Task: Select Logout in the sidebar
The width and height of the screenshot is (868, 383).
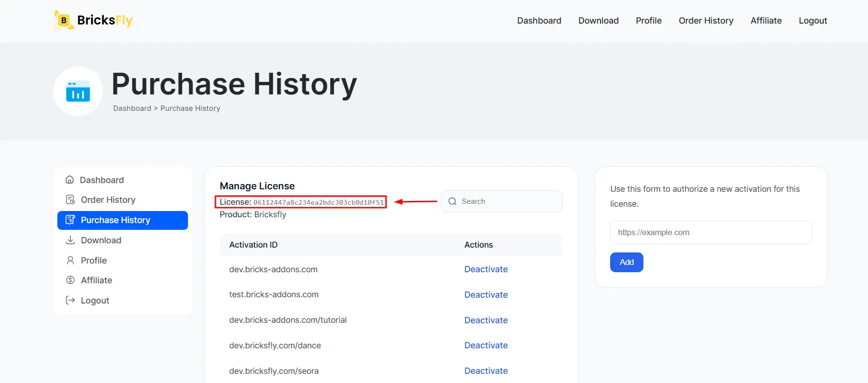Action: (x=122, y=301)
